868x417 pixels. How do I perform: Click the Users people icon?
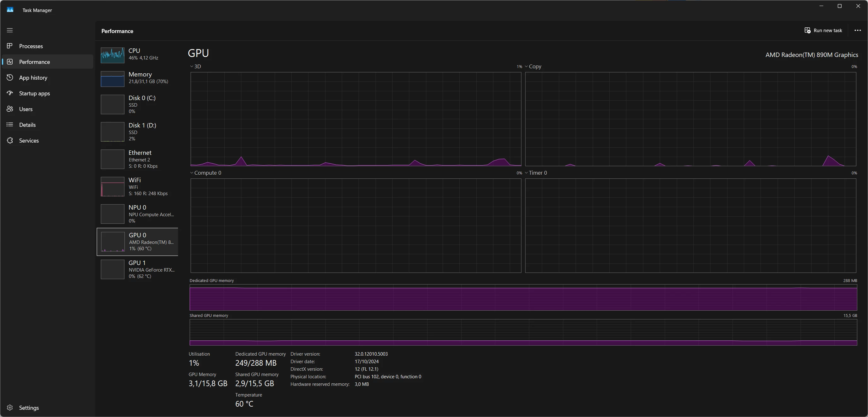point(10,109)
